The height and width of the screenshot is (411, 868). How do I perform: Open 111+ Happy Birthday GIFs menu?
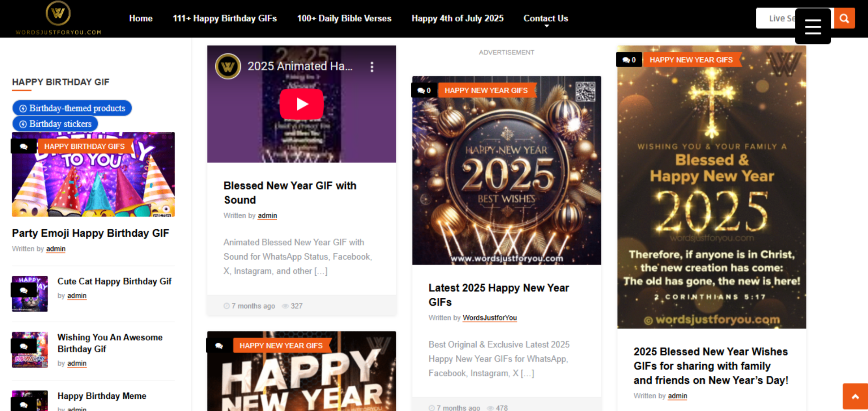pos(225,18)
